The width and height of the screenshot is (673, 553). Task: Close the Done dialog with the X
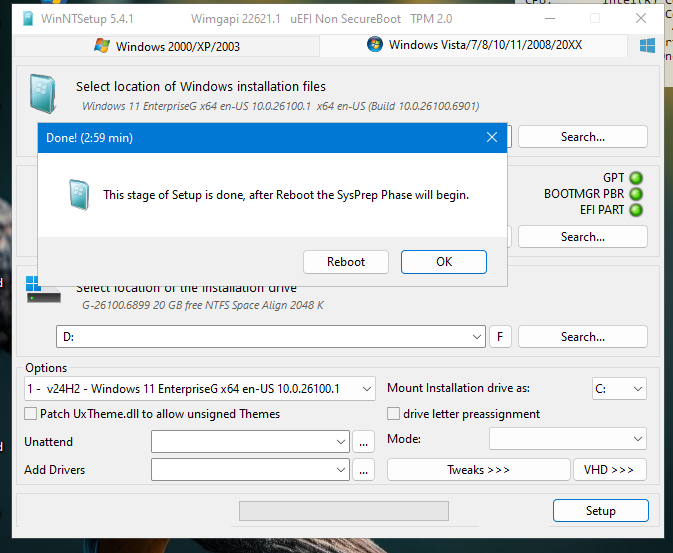492,137
